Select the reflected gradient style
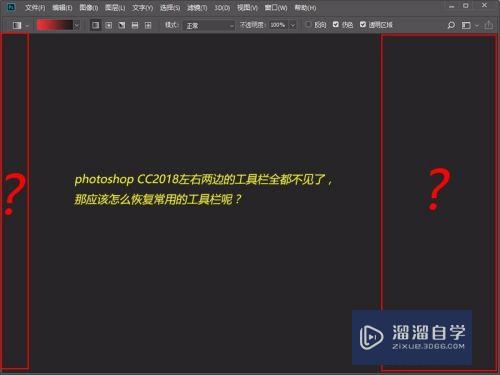500x375 pixels. (x=135, y=25)
